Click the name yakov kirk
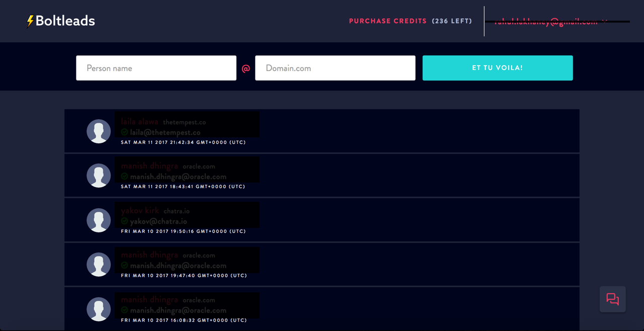This screenshot has height=331, width=644. pos(140,211)
